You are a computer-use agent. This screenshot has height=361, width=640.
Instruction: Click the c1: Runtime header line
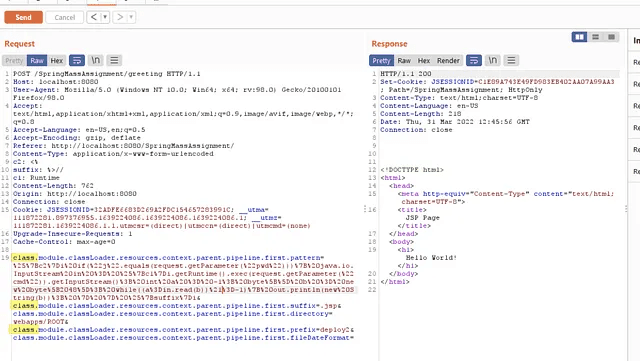click(36, 178)
